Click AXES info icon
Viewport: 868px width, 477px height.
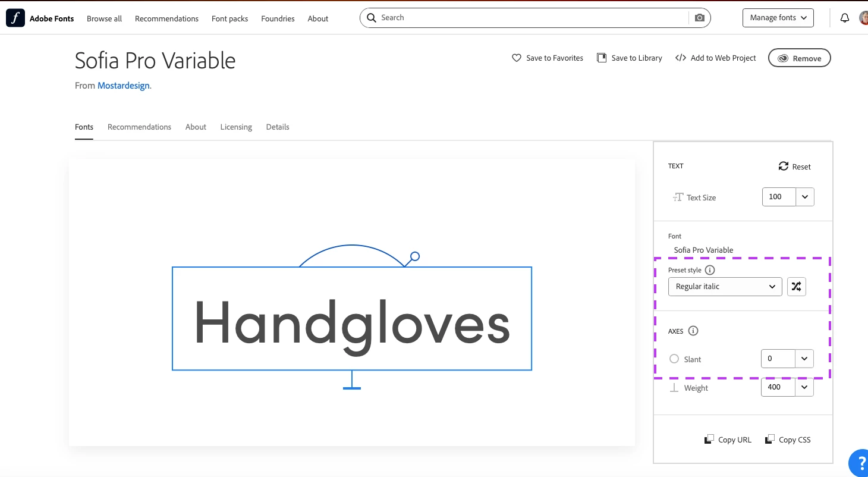click(693, 331)
